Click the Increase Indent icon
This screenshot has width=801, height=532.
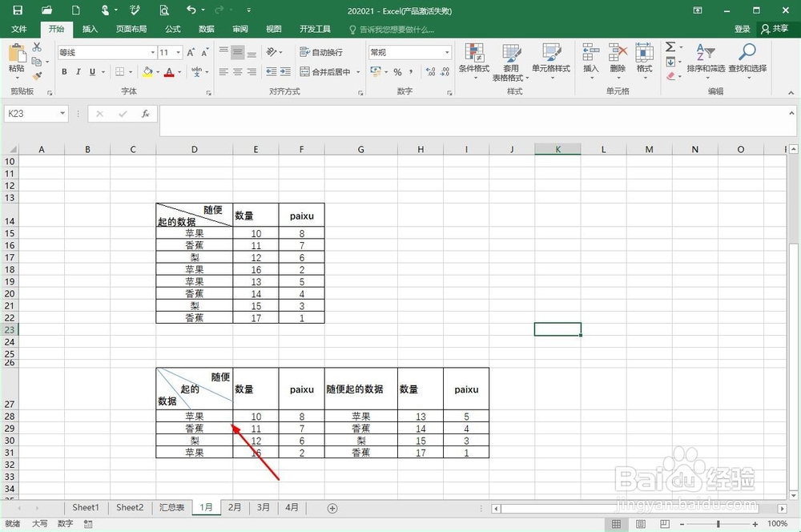click(x=286, y=71)
